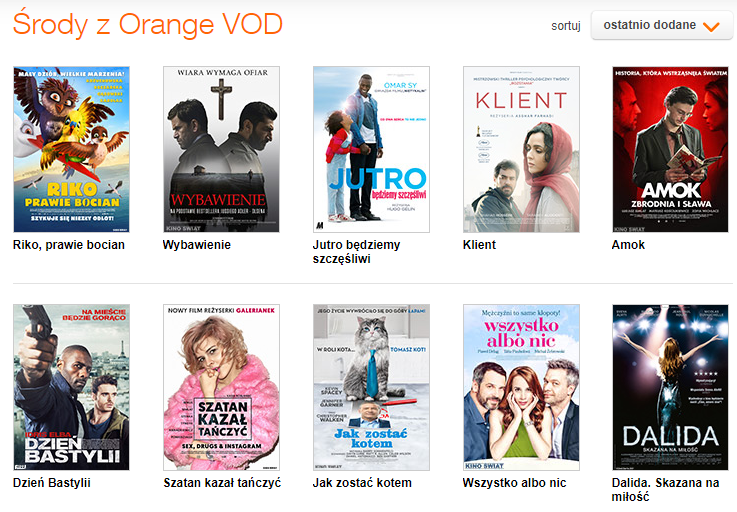Open the 'Jutro będziemy szczęśliwi' title link
The height and width of the screenshot is (512, 737).
(356, 252)
